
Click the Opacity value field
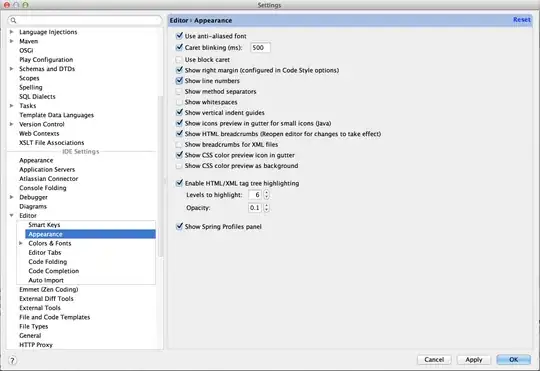(255, 208)
